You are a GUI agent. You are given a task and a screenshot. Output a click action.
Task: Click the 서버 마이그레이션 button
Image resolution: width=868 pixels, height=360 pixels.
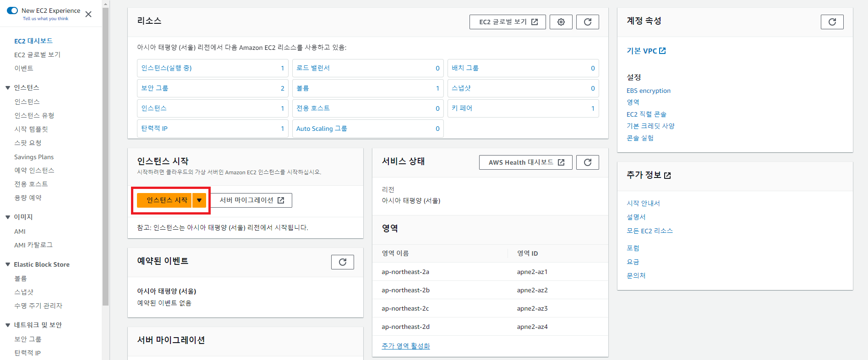[251, 200]
